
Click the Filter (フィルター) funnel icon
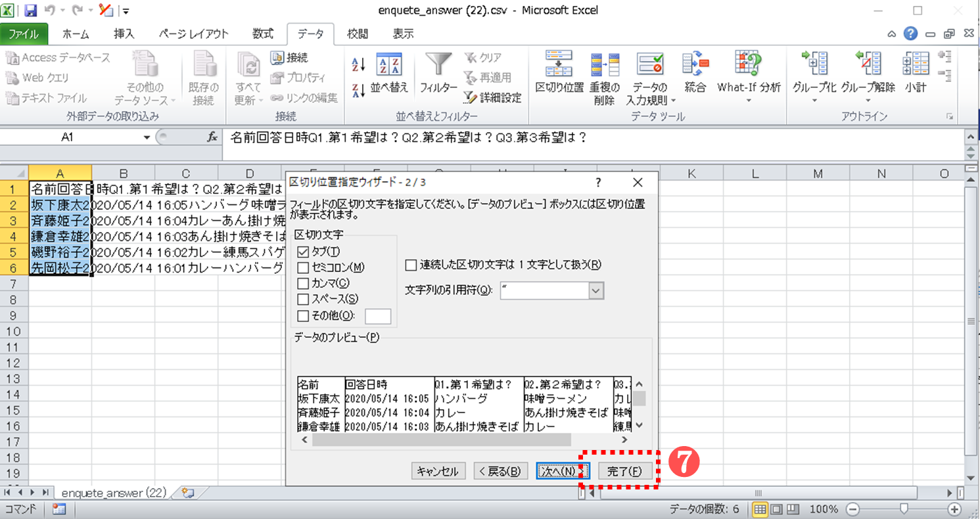point(438,64)
